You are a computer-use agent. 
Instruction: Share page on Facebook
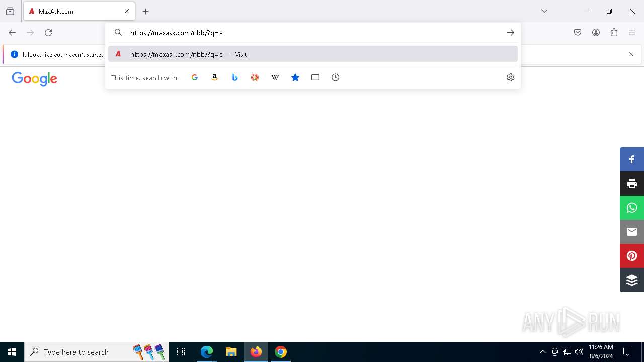point(632,159)
